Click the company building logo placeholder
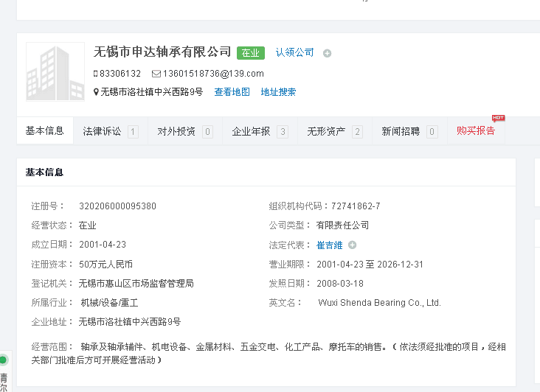The image size is (540, 392). [55, 71]
